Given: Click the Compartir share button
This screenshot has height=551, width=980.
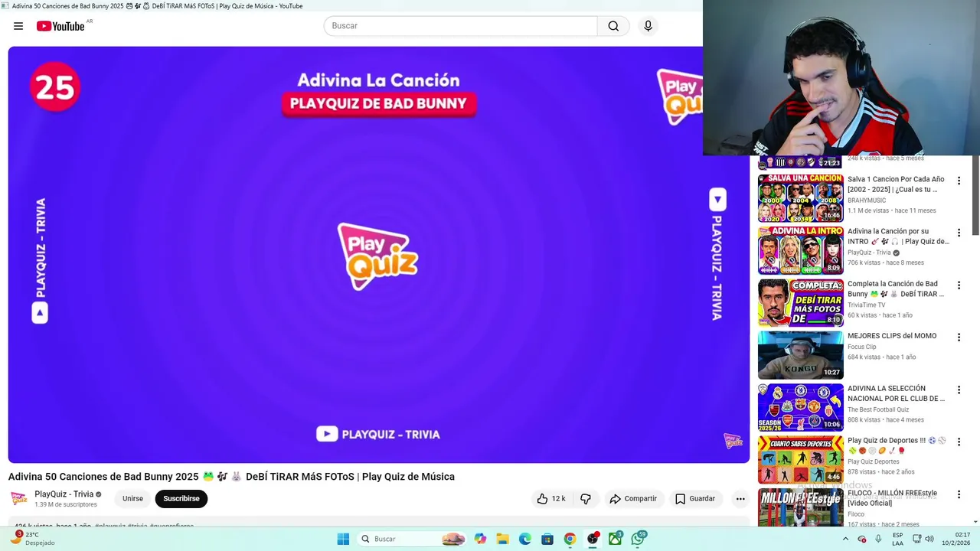Looking at the screenshot, I should (633, 499).
